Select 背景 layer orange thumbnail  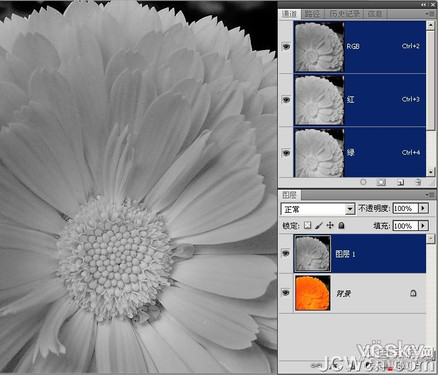coord(313,293)
